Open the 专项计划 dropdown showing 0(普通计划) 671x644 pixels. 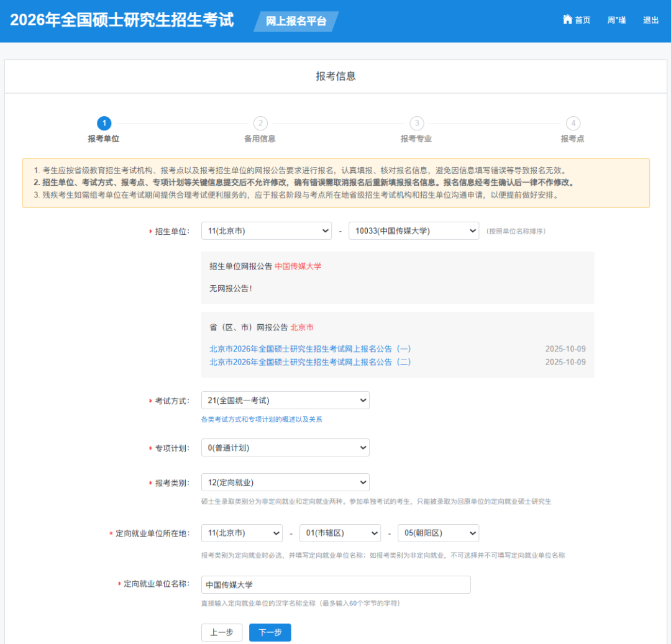[x=285, y=447]
